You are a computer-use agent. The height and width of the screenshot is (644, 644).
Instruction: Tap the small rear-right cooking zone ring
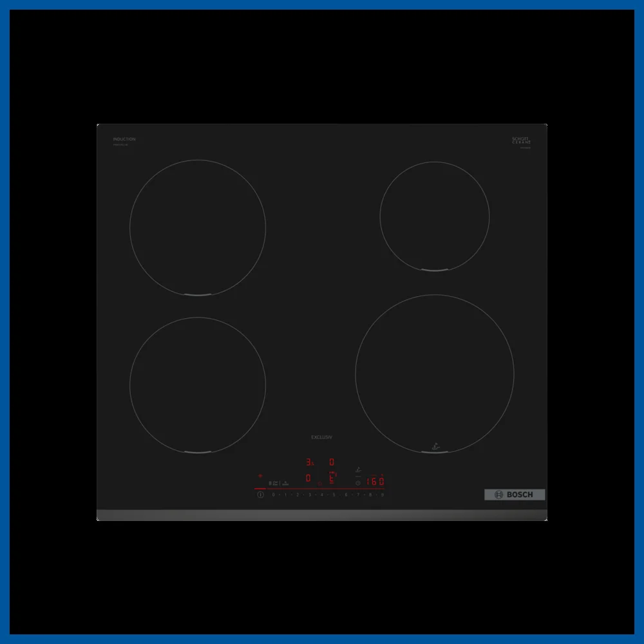coord(435,216)
